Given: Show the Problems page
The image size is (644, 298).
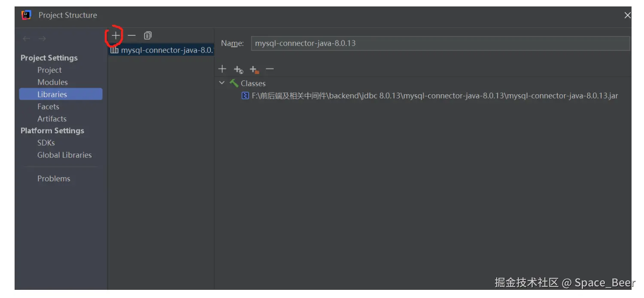Looking at the screenshot, I should [x=54, y=178].
